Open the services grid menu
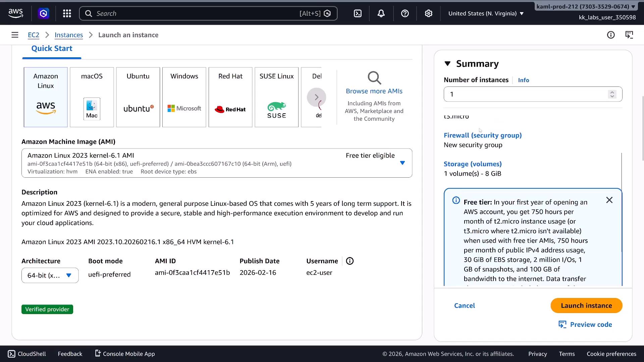Viewport: 644px width, 362px height. pyautogui.click(x=67, y=13)
